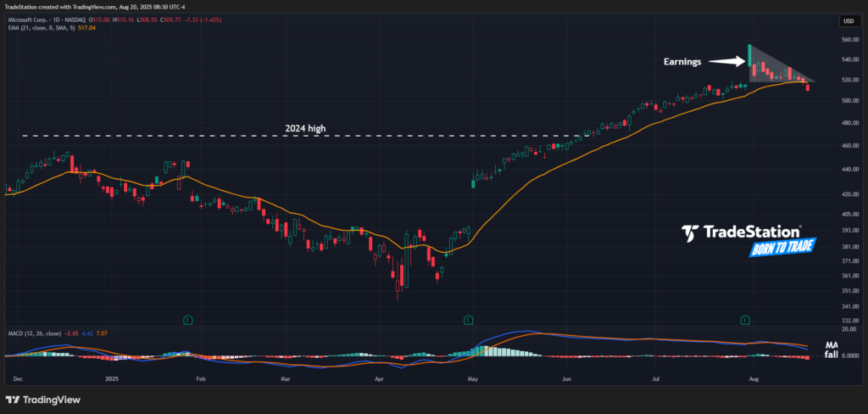Open the USD currency selector
This screenshot has height=414, width=868.
(x=847, y=21)
